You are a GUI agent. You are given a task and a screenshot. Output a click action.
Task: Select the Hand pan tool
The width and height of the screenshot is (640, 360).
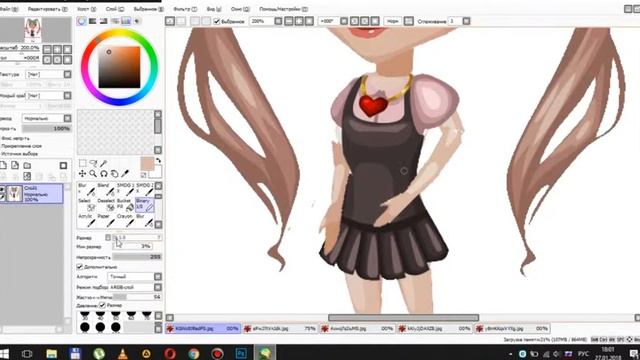[x=114, y=174]
